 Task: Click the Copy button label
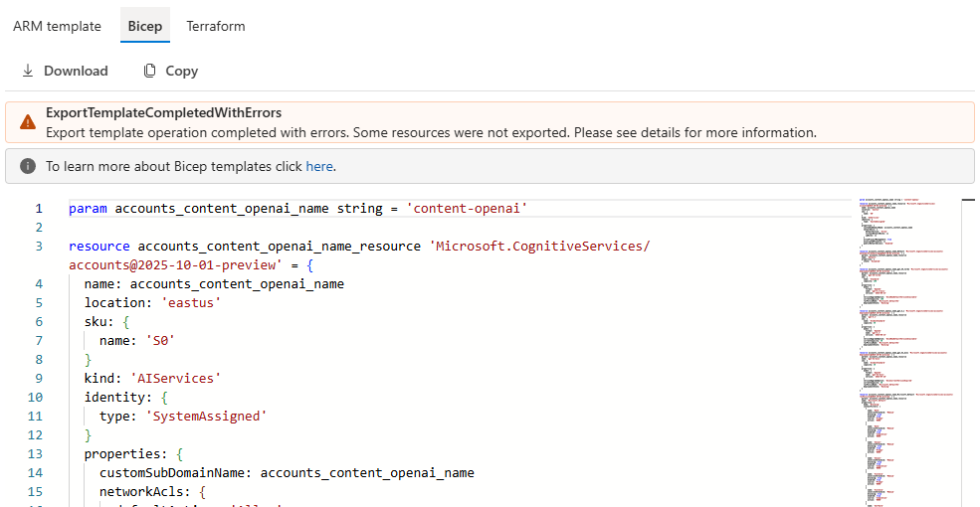pyautogui.click(x=182, y=72)
